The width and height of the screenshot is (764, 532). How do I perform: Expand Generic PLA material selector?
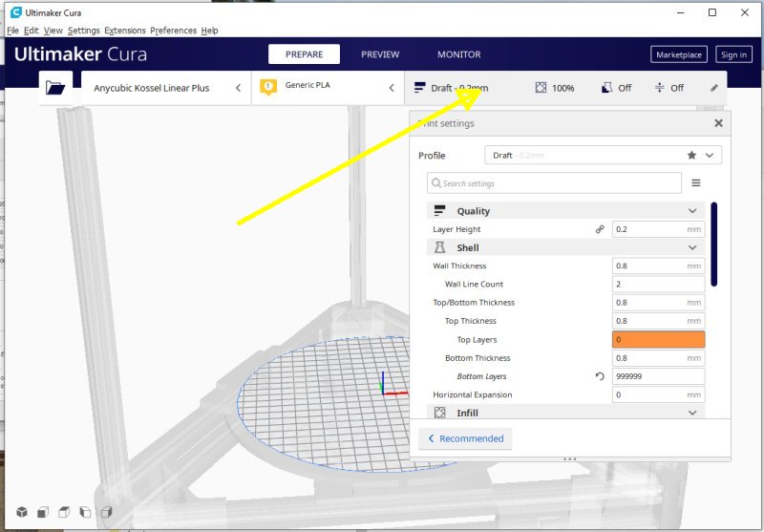(328, 88)
